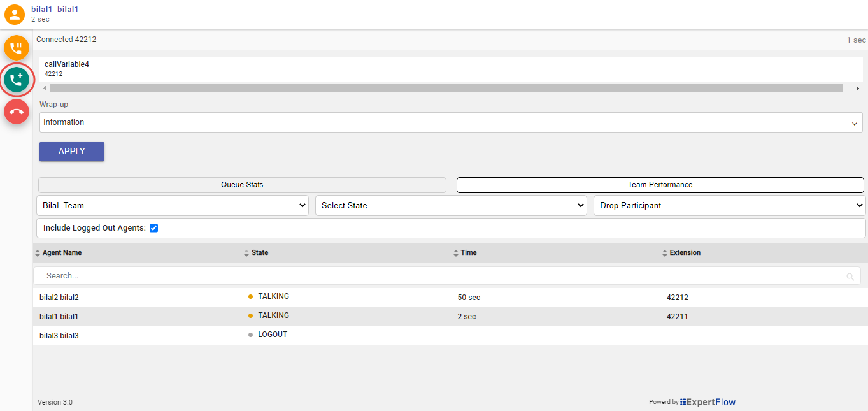The width and height of the screenshot is (868, 411).
Task: Click the Extension column sort icon
Action: [x=665, y=253]
